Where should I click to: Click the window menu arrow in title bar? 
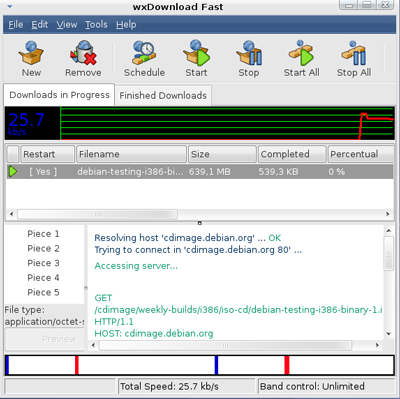[x=10, y=6]
